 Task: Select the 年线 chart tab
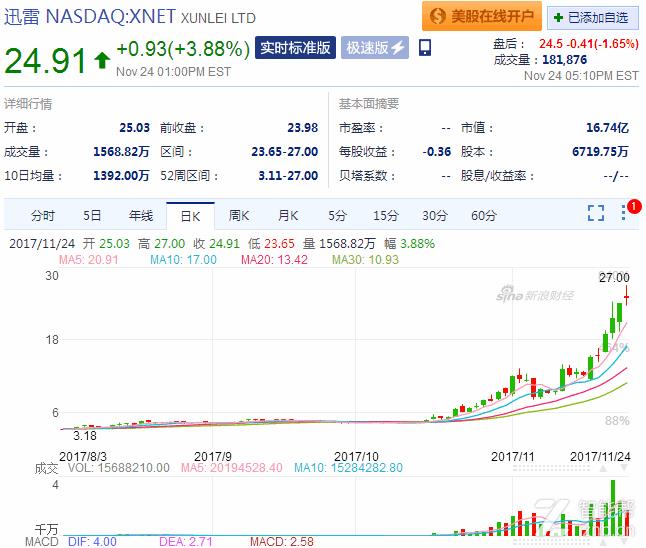pos(141,215)
